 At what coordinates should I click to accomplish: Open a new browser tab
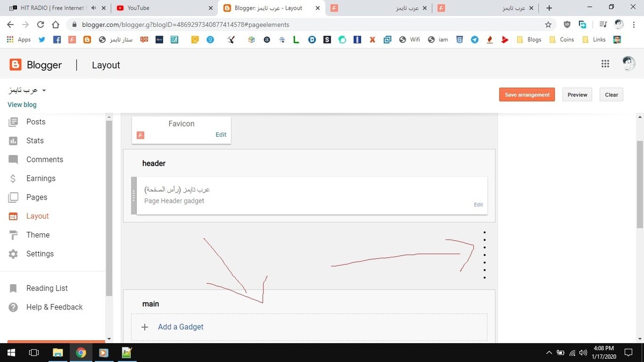tap(549, 8)
